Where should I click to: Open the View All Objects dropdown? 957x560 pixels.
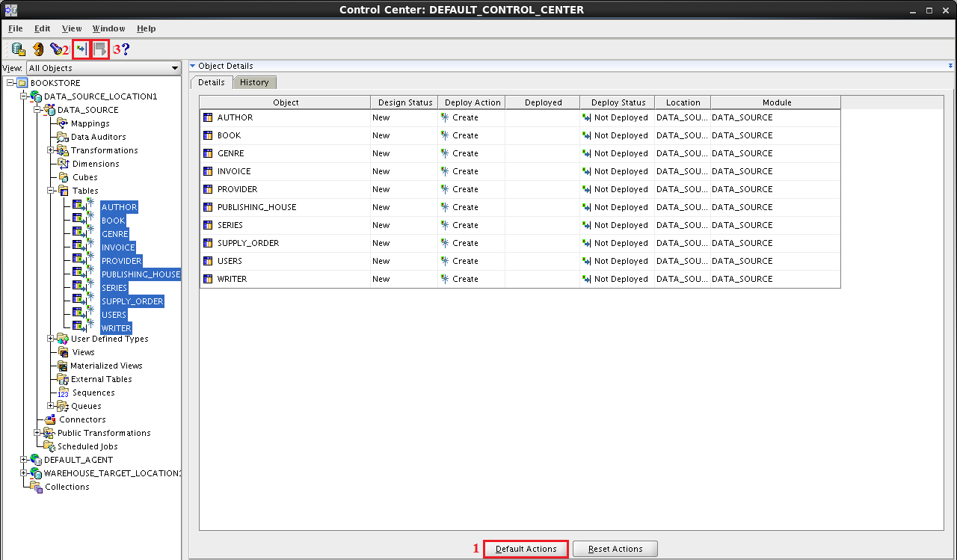[x=104, y=68]
